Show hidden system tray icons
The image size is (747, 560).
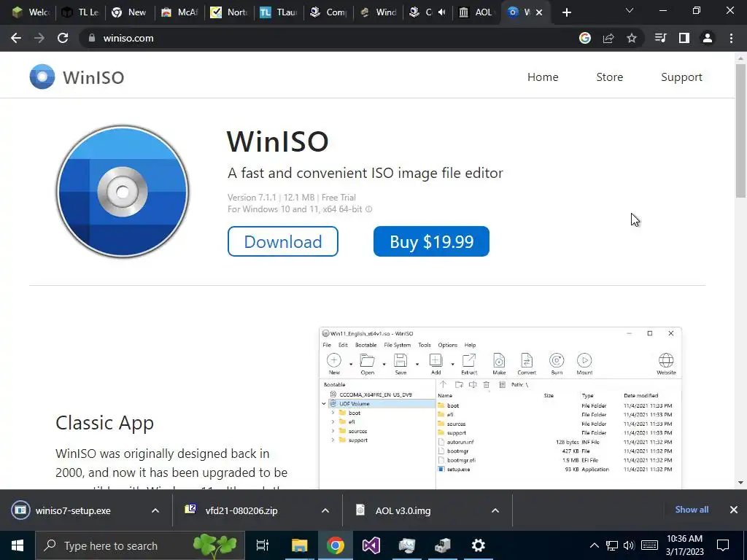click(595, 545)
